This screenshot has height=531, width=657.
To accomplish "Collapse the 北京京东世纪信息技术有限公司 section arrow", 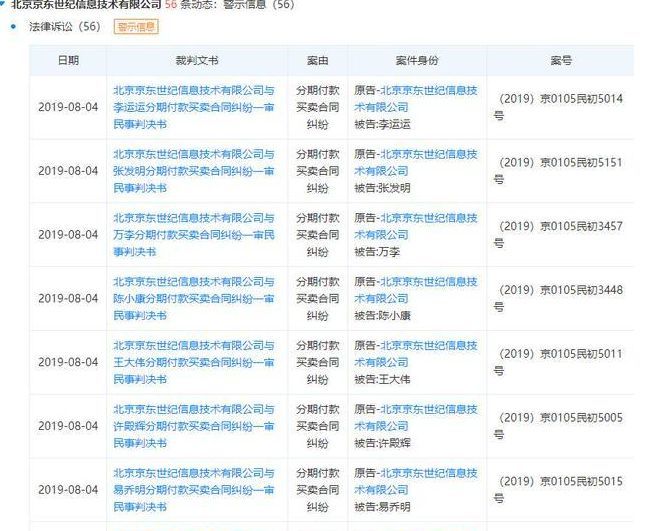I will (2, 4).
